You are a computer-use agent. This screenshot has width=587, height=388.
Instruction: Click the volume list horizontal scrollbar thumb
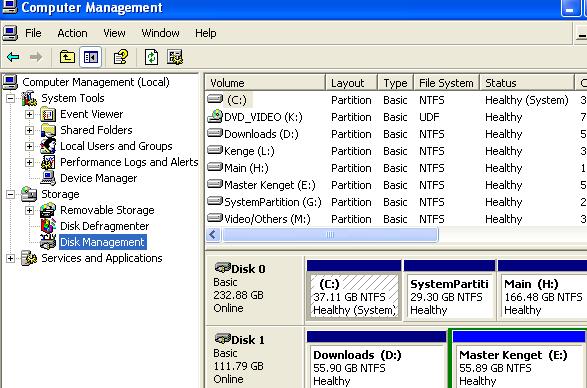click(x=330, y=235)
